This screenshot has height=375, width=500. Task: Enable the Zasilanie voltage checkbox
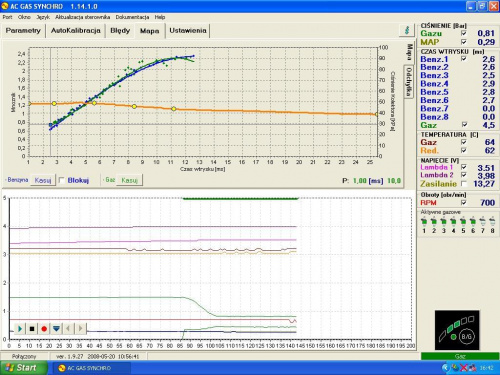[x=464, y=183]
